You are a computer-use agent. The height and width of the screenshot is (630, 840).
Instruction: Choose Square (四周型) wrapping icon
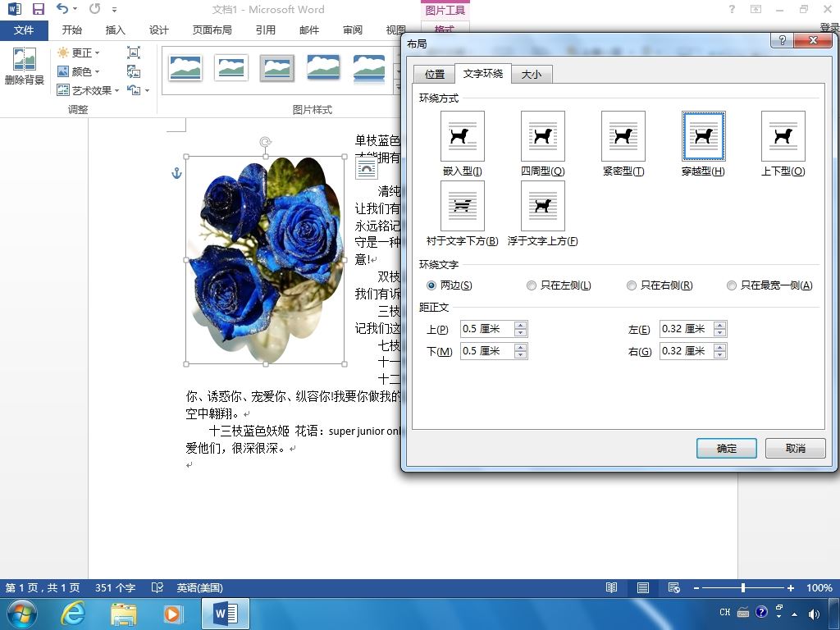coord(543,136)
